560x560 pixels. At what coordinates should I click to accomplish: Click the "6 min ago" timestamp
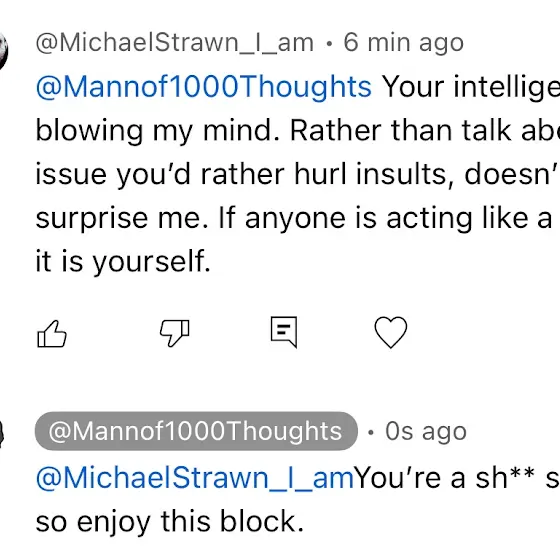[404, 43]
